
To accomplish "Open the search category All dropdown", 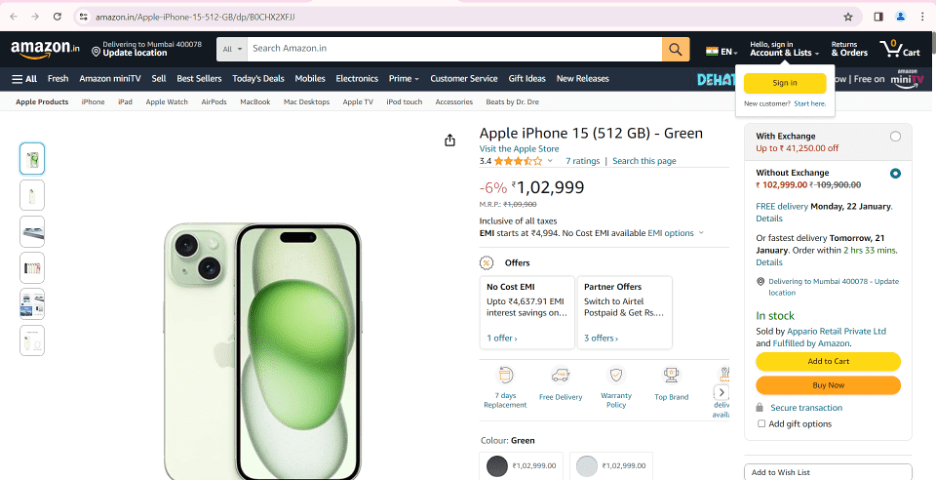I will (233, 49).
